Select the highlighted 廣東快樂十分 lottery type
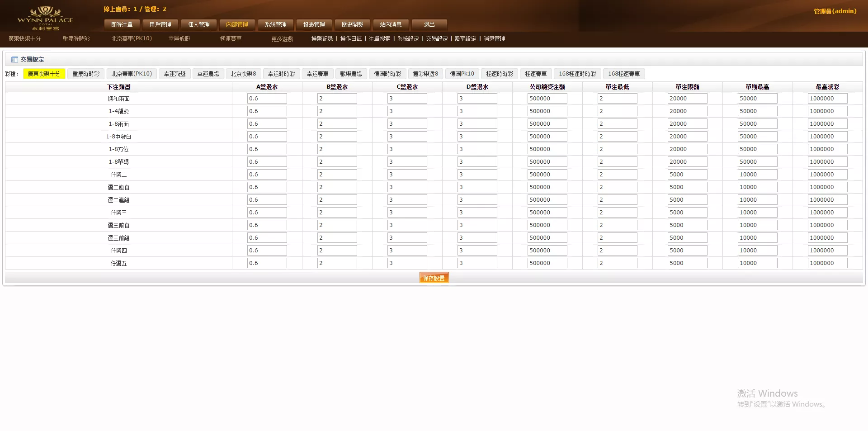The width and height of the screenshot is (868, 431). [44, 73]
